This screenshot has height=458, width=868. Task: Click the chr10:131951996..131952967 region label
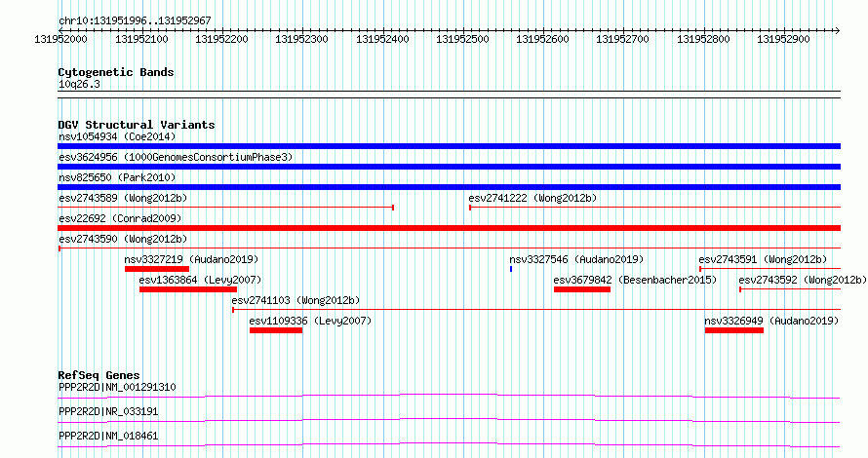[x=135, y=21]
